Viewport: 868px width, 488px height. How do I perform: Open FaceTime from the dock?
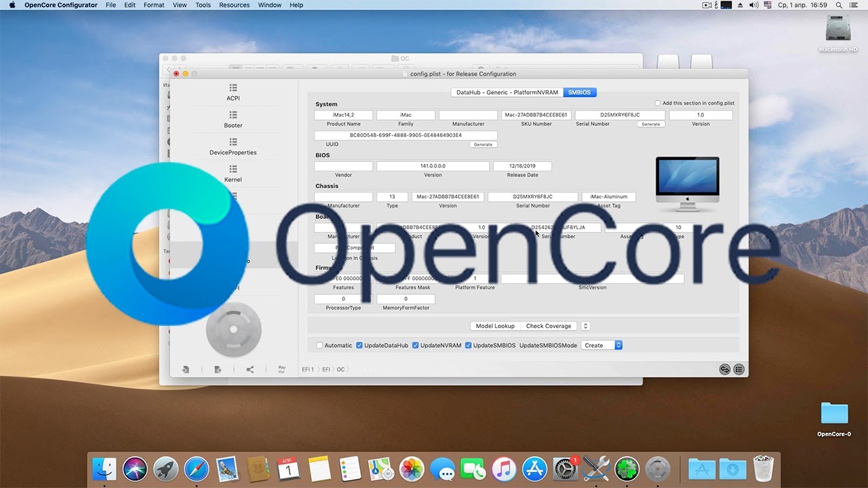473,468
